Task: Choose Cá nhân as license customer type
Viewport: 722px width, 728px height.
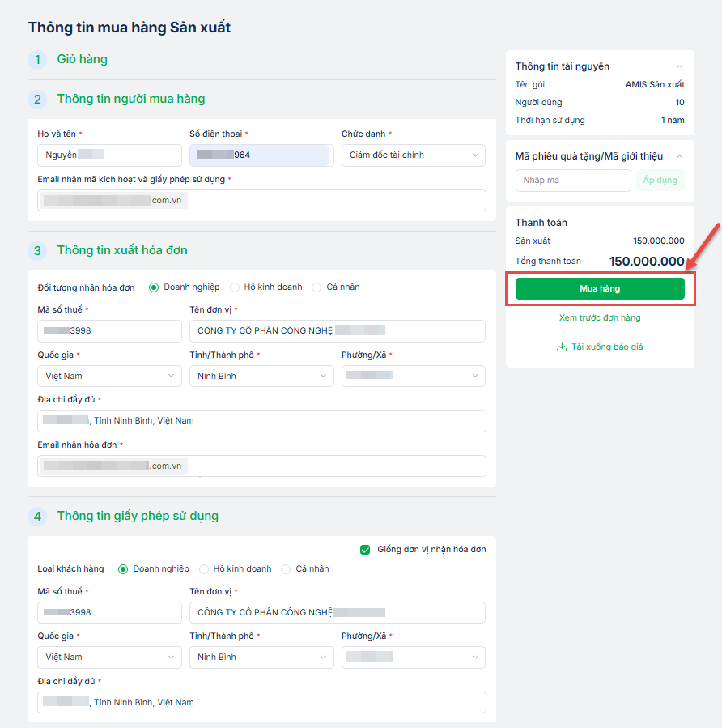Action: coord(286,569)
